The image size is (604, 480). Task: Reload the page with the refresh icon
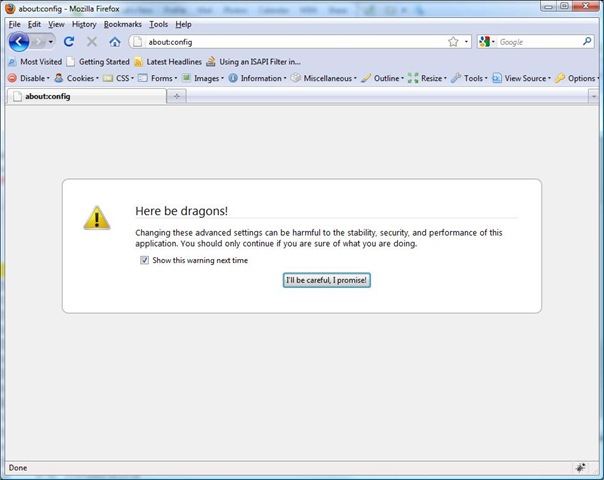[x=69, y=42]
